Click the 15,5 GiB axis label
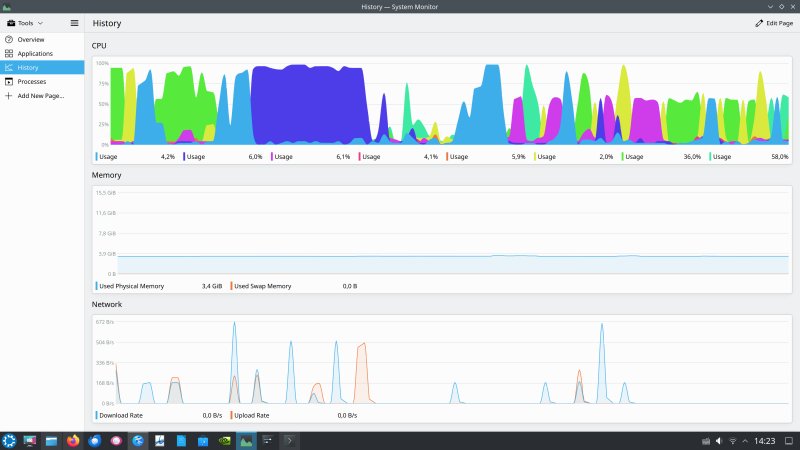Screen dimensions: 800x450 tap(106, 193)
